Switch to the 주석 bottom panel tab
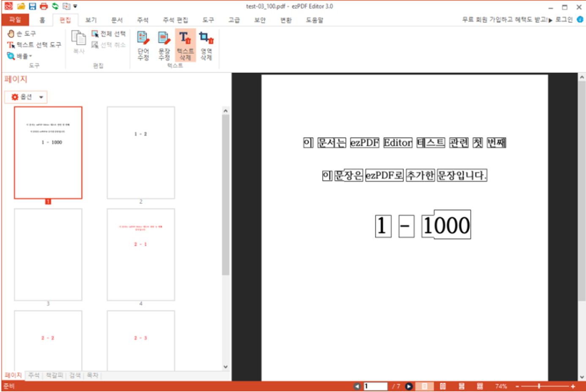The image size is (586, 392). point(34,376)
